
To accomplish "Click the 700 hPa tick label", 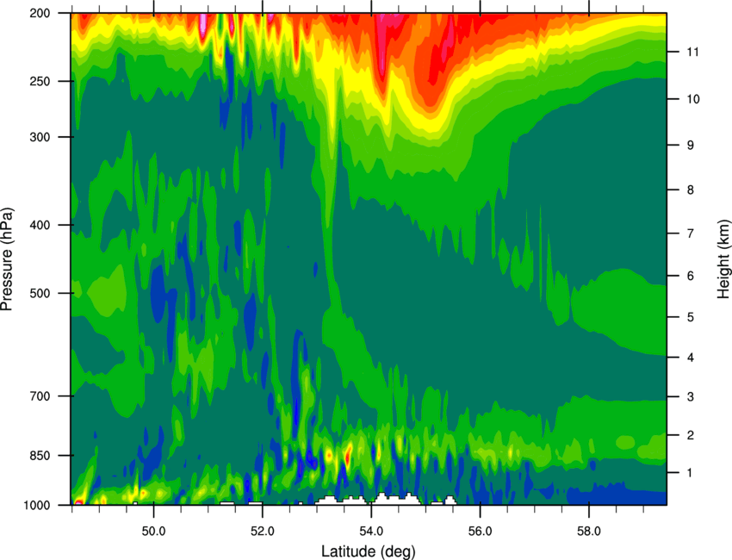I will point(40,396).
